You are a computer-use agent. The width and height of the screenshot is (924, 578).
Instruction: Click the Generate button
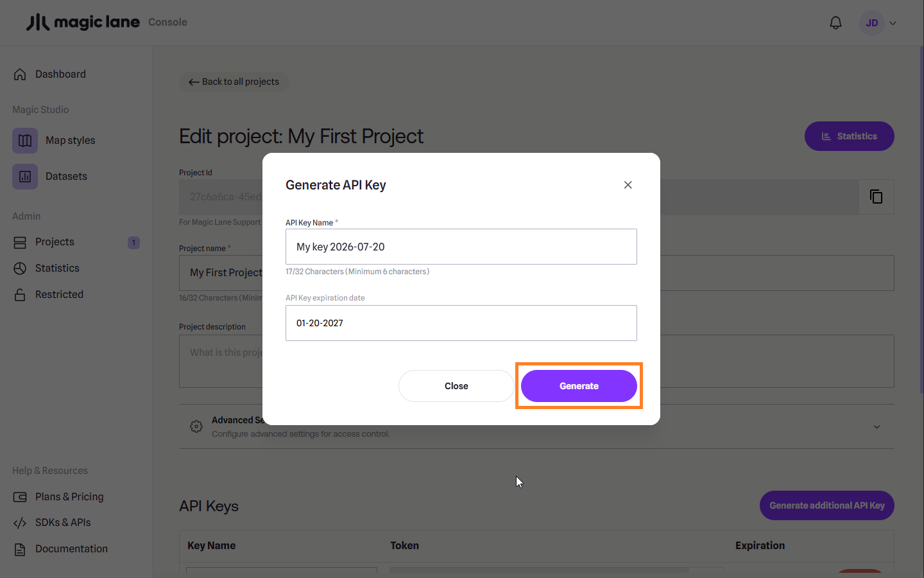click(x=579, y=386)
